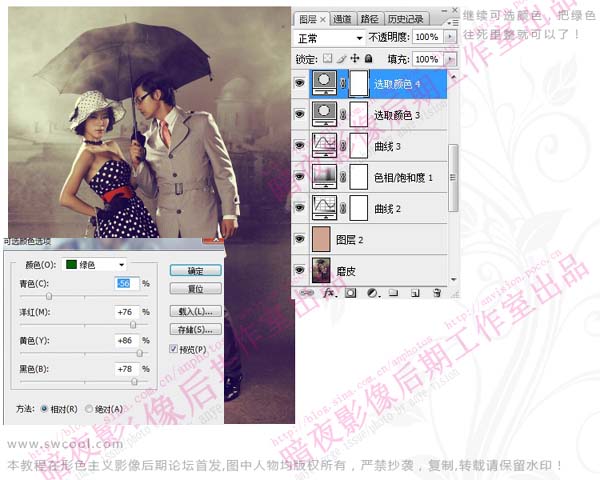Click the lock position move icon
600x480 pixels.
(x=356, y=58)
